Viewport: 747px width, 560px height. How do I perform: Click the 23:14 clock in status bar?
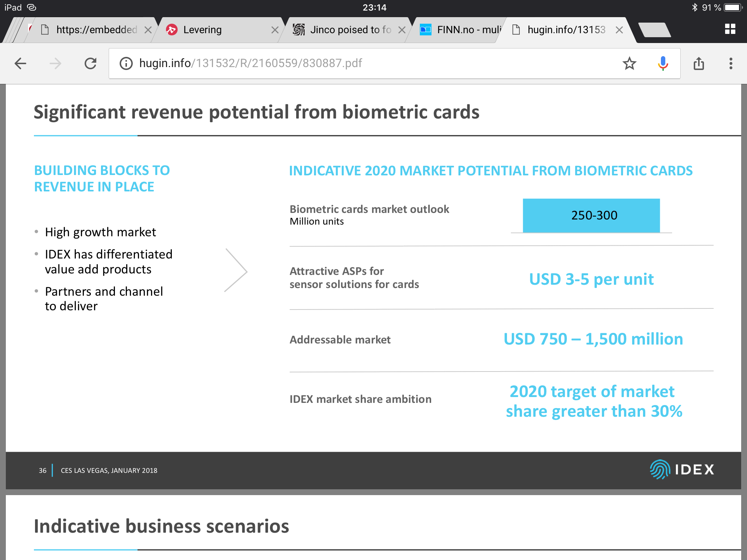click(374, 7)
